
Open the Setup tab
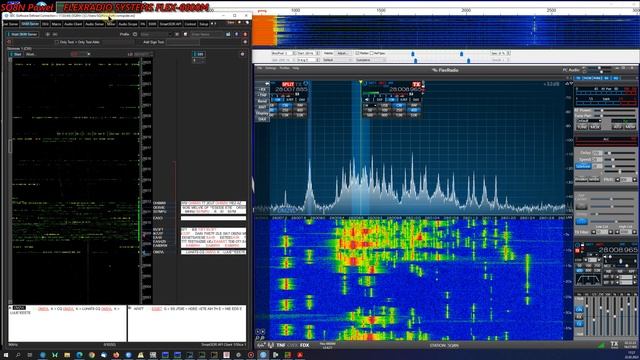[x=204, y=24]
